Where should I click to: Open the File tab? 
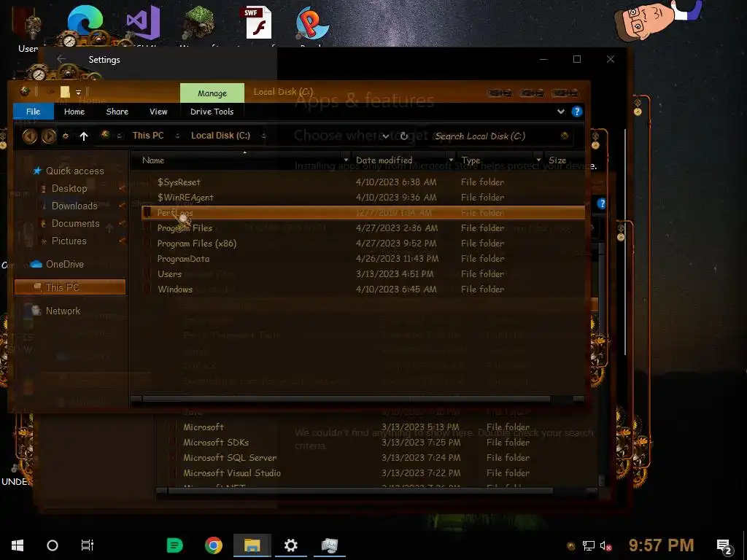(33, 112)
